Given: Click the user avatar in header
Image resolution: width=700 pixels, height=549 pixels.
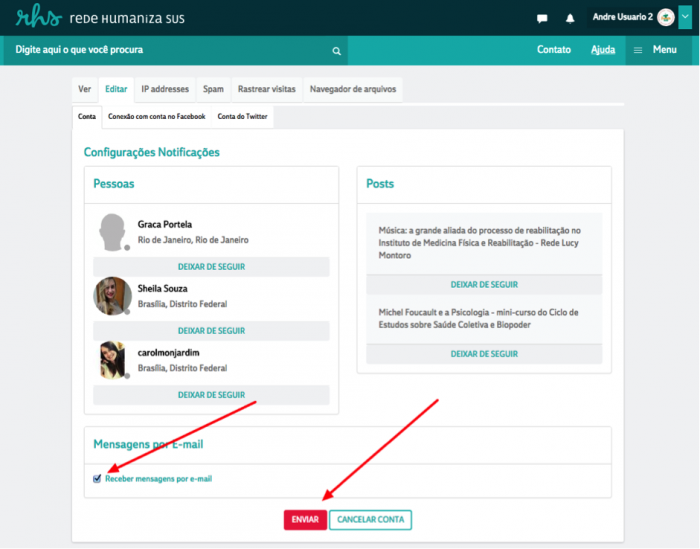Looking at the screenshot, I should tap(666, 17).
